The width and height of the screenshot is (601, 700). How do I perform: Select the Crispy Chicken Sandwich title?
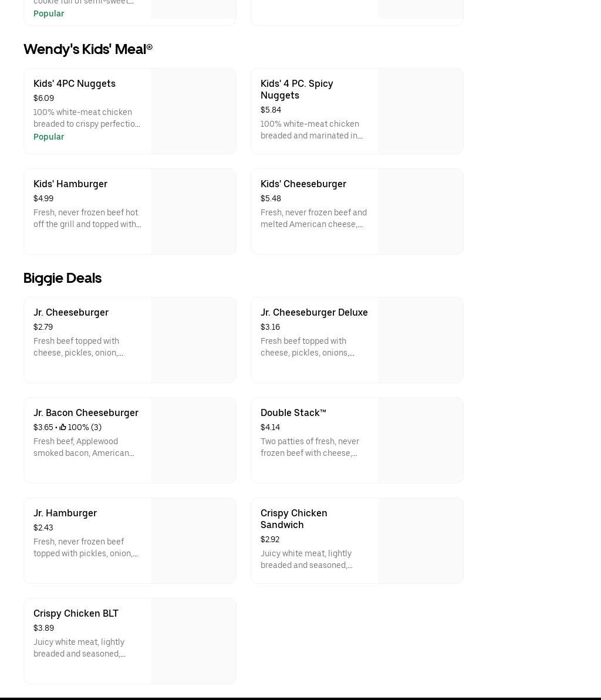coord(294,519)
